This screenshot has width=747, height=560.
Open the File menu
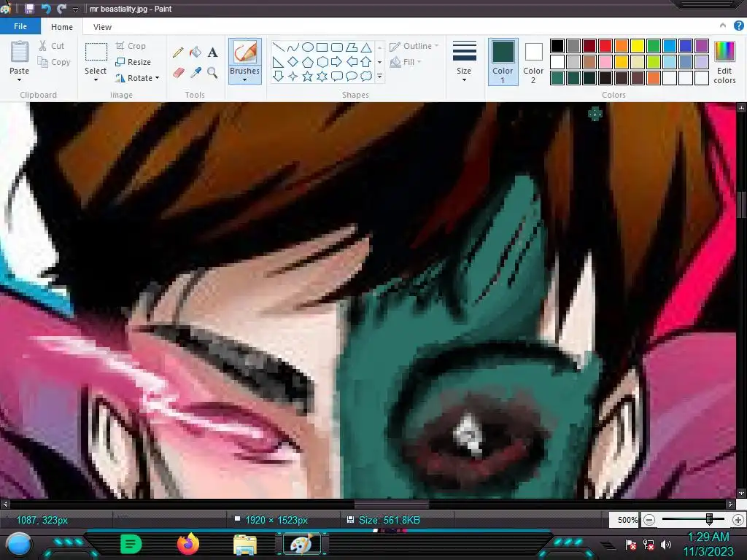20,26
